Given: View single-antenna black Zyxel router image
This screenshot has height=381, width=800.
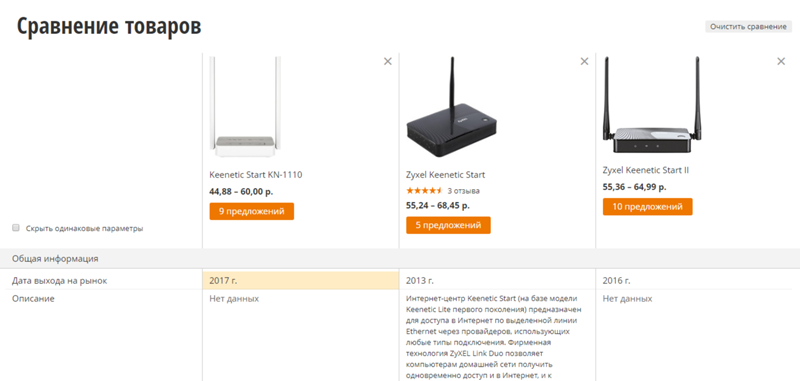Looking at the screenshot, I should [x=452, y=107].
